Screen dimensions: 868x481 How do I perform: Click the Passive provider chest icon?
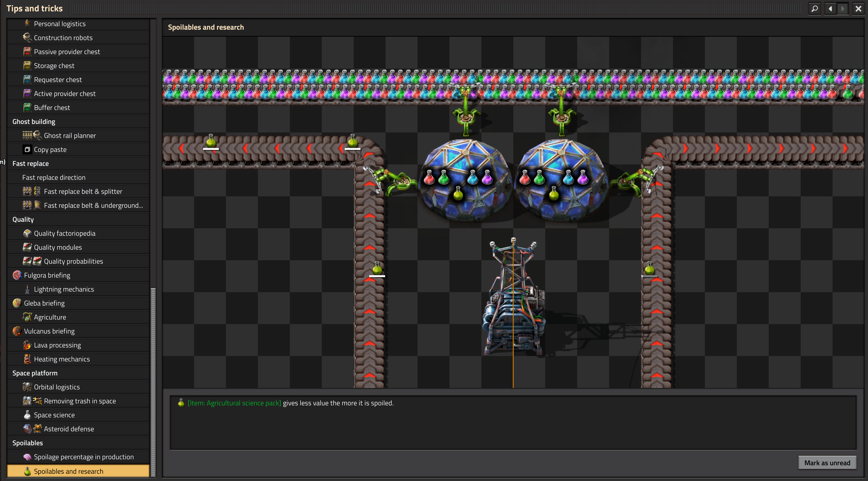point(27,52)
